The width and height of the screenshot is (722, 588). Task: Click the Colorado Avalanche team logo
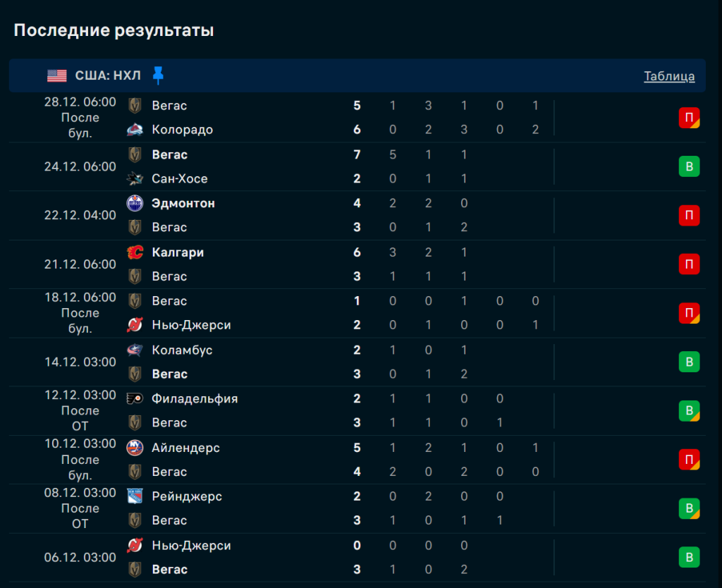[x=135, y=130]
